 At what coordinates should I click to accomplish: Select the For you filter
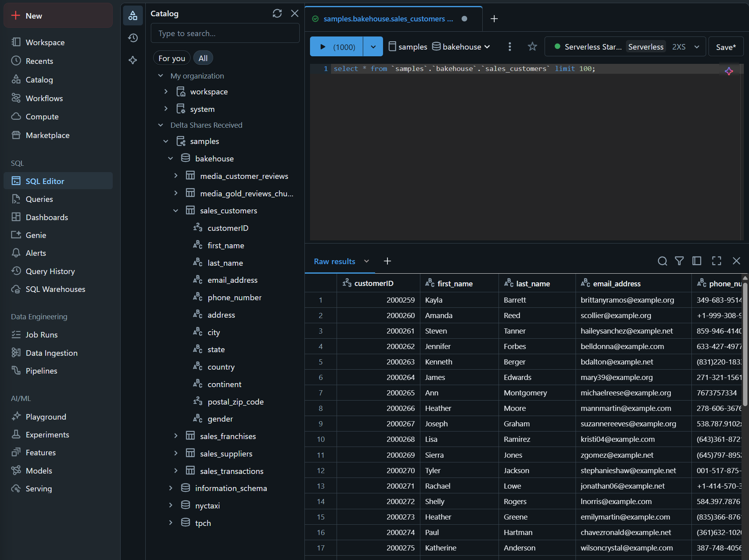pos(171,58)
